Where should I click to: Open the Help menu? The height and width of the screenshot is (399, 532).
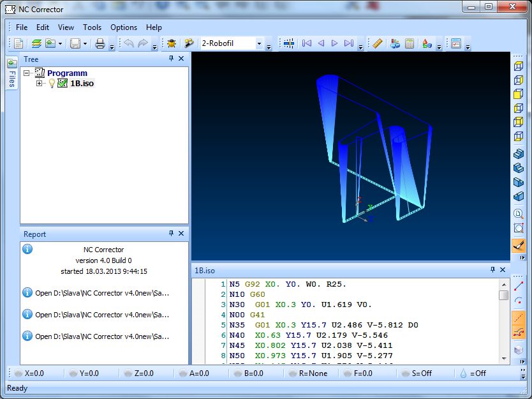(x=154, y=27)
